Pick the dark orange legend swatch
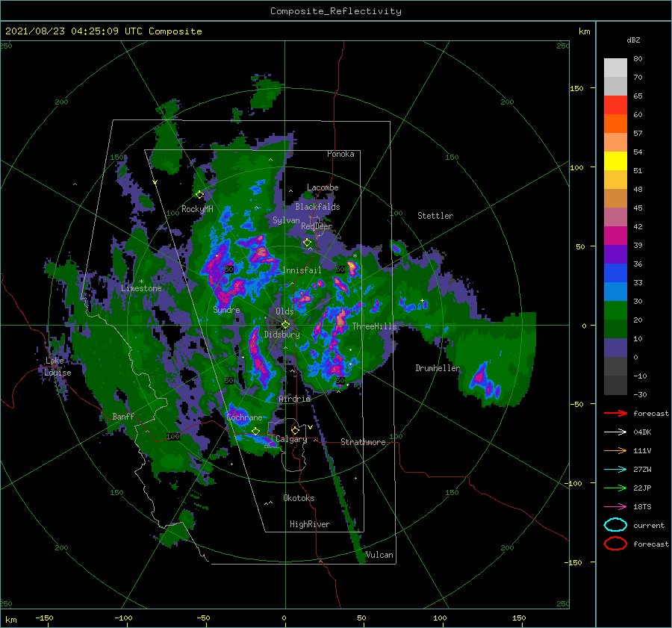672x628 pixels. coord(615,123)
